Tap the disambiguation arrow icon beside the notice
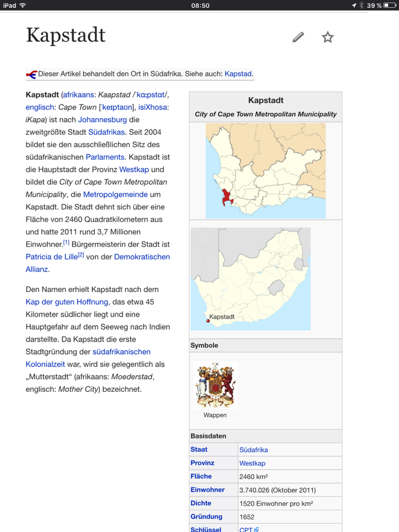The image size is (399, 532). tap(31, 74)
